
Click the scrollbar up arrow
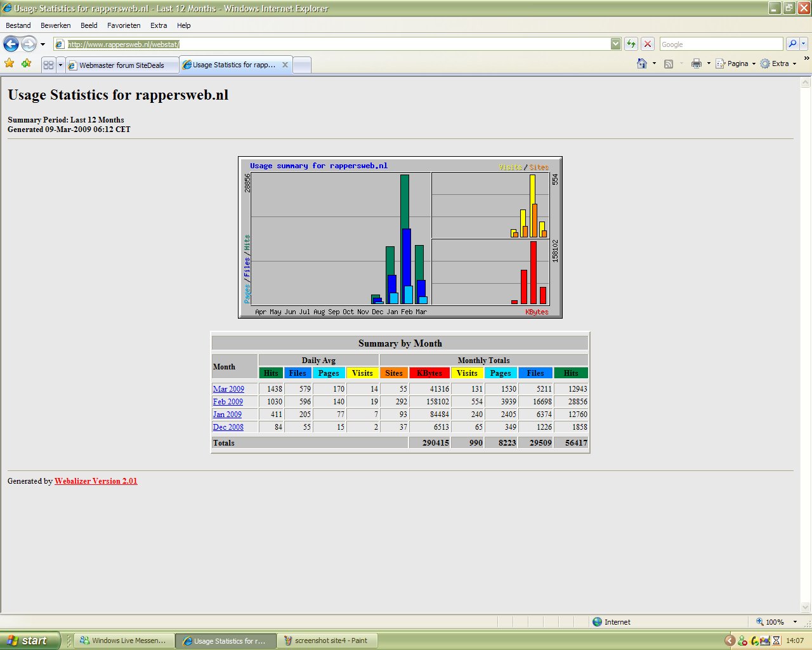[806, 83]
